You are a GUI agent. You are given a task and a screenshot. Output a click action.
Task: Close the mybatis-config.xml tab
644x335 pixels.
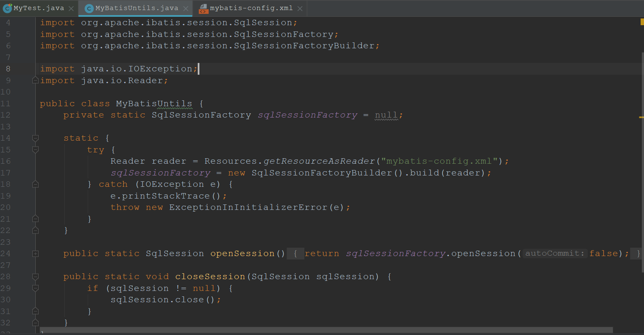pos(300,8)
